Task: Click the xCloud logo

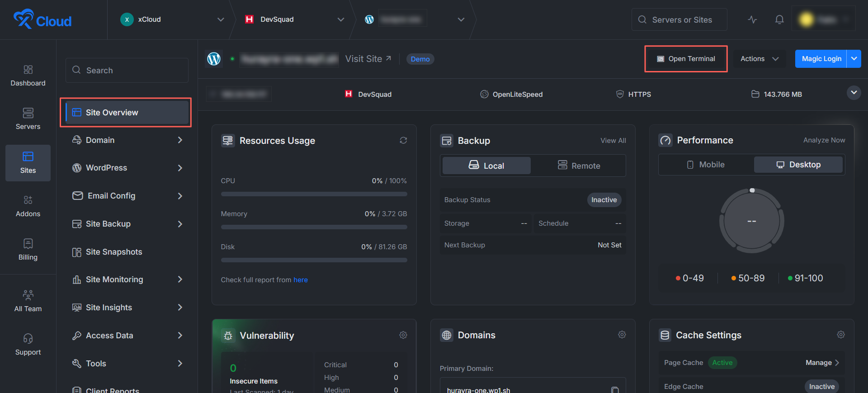Action: [42, 19]
